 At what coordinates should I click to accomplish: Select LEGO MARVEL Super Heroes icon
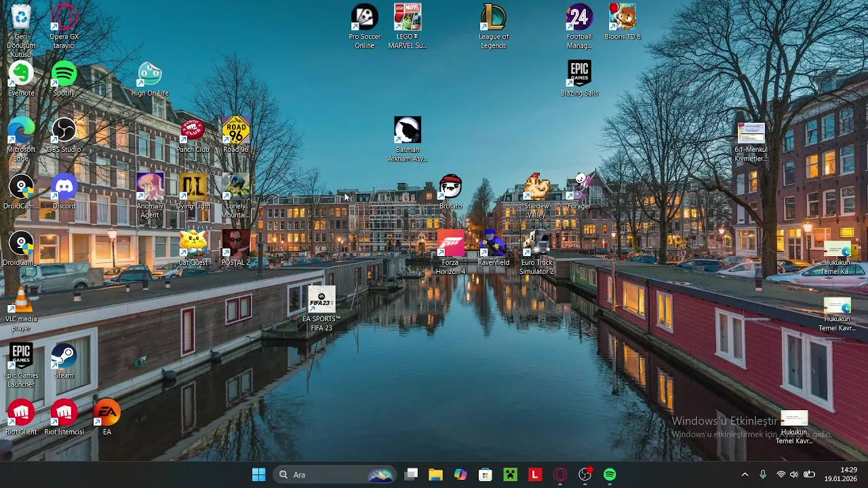408,26
